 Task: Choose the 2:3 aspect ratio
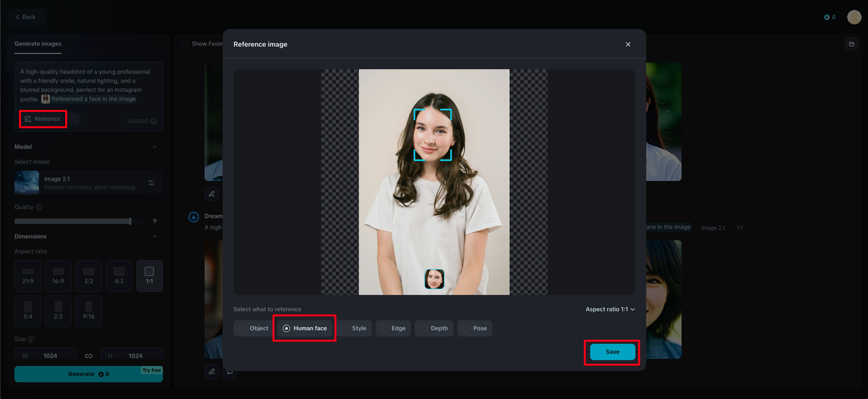(58, 311)
